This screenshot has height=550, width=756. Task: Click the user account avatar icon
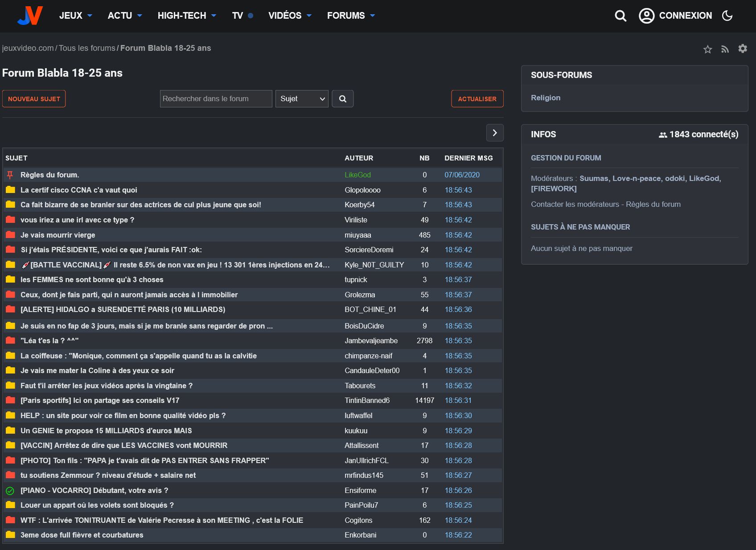click(x=646, y=16)
